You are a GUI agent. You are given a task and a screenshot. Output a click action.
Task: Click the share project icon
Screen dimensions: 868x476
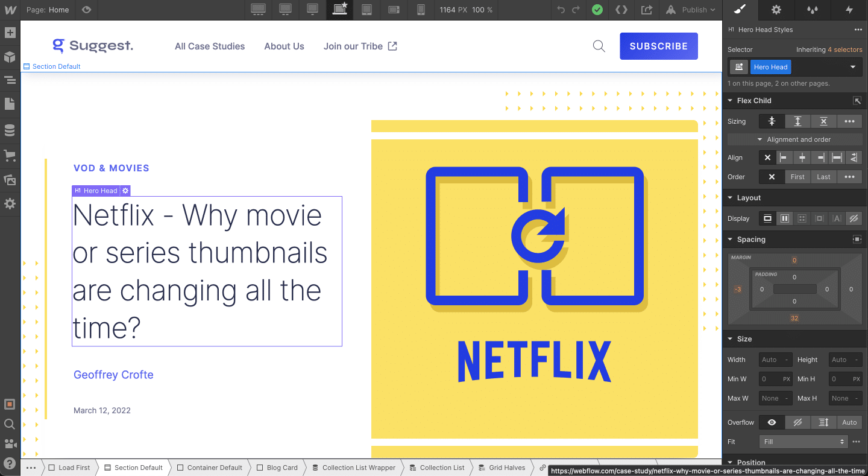coord(647,10)
